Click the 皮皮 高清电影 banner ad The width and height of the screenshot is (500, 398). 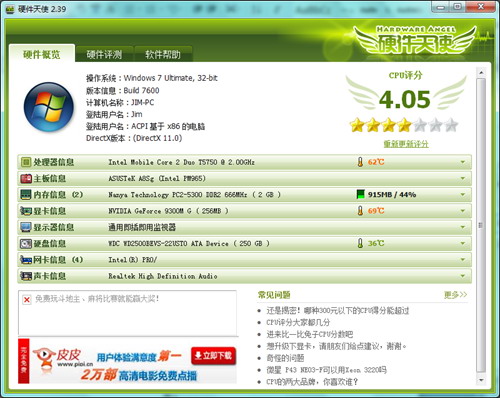(x=127, y=361)
